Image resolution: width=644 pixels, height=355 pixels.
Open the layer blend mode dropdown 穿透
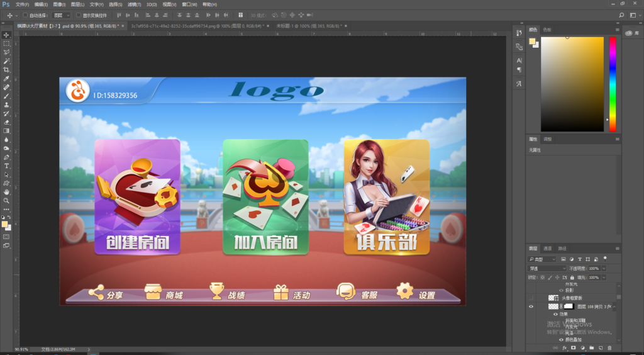pyautogui.click(x=545, y=268)
